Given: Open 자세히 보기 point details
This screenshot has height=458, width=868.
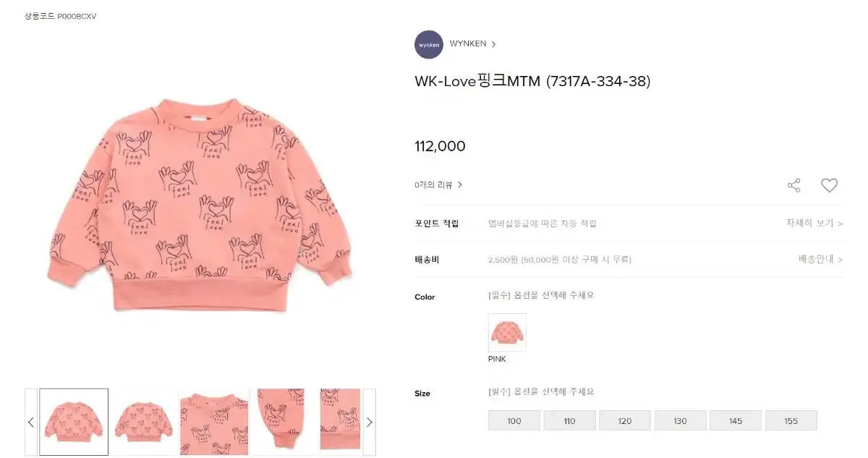Looking at the screenshot, I should pyautogui.click(x=814, y=223).
